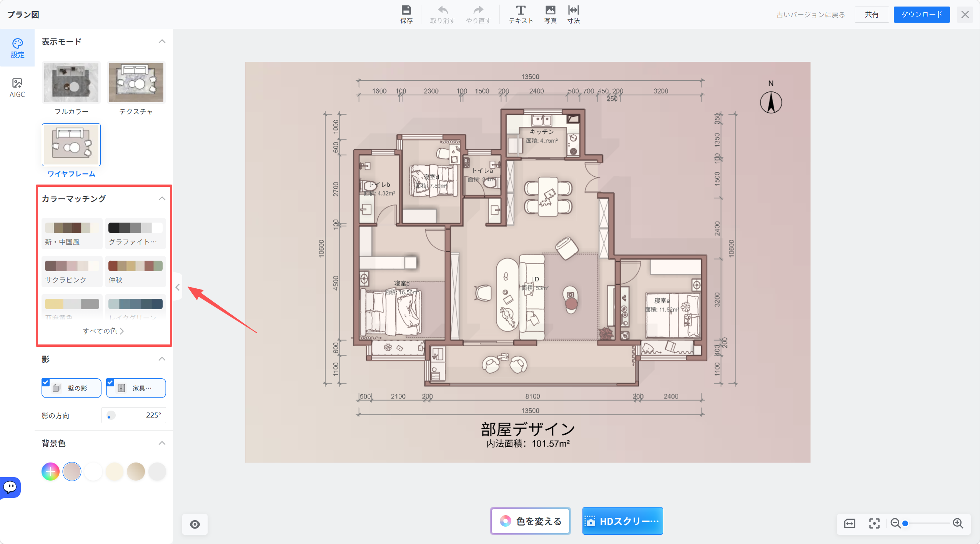
Task: Click 古いバージョンに戻る link
Action: (x=810, y=15)
